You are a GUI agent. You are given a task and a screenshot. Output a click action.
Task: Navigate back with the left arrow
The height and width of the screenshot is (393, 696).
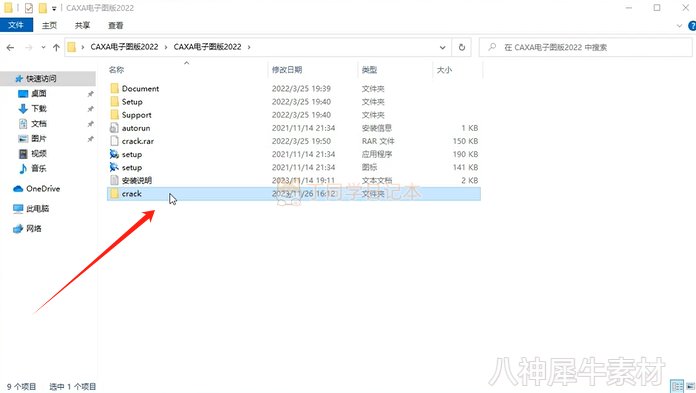click(x=10, y=47)
